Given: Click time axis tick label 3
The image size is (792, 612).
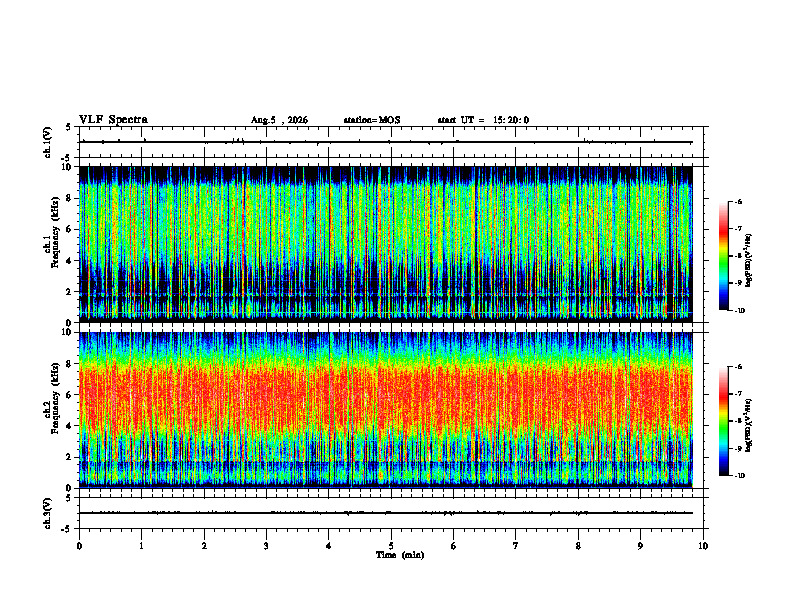Looking at the screenshot, I should pyautogui.click(x=266, y=546).
